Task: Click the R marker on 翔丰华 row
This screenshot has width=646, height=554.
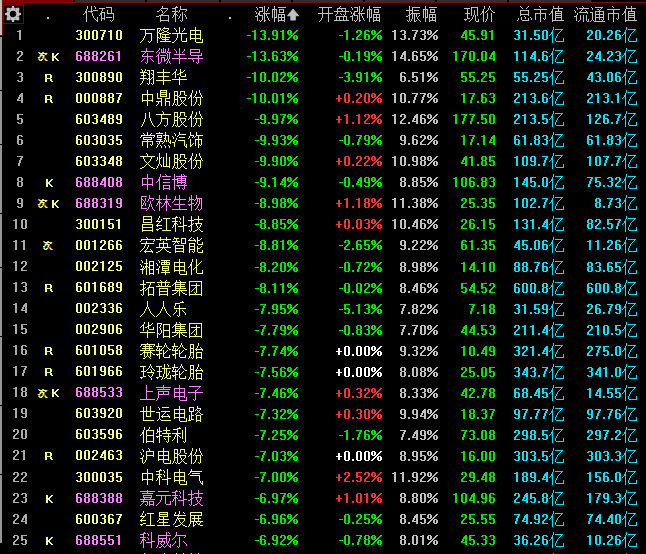Action: (x=48, y=77)
